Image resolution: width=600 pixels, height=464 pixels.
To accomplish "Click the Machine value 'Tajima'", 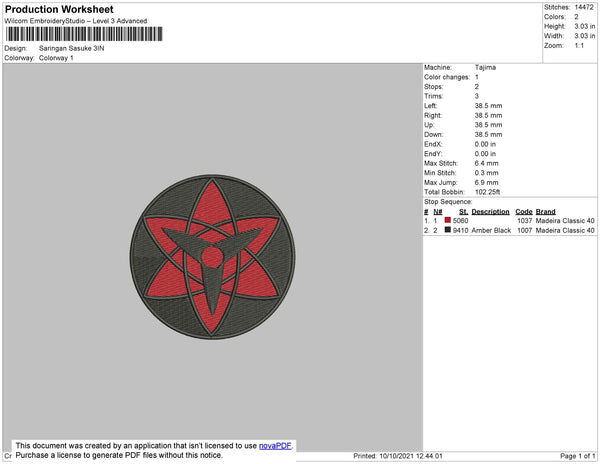I will pos(485,67).
